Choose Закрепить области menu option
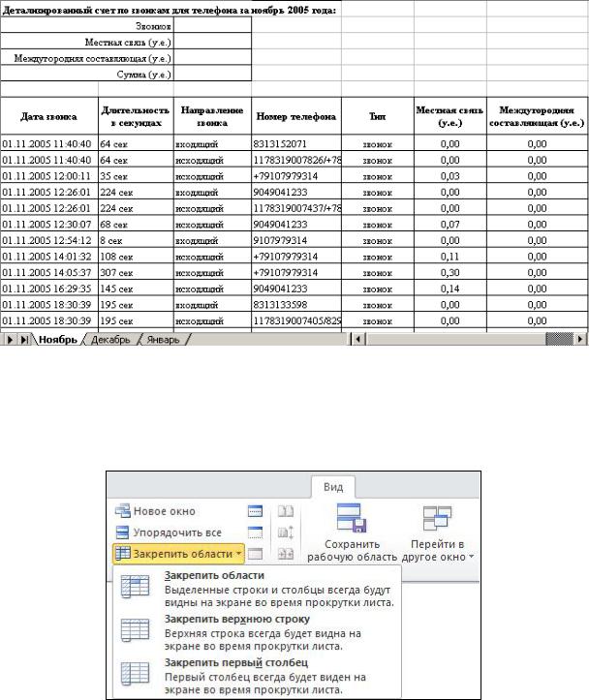Screen dimensions: 589x700 click(258, 589)
